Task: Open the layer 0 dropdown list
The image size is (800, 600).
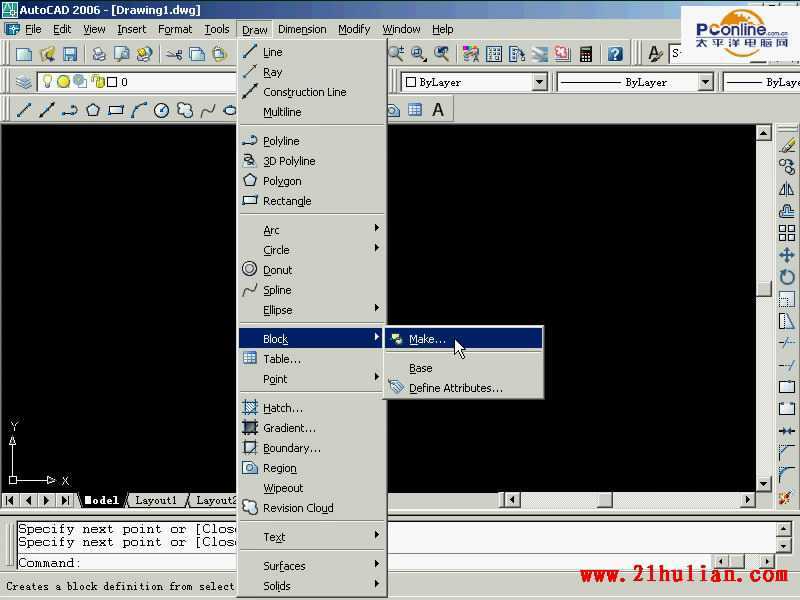Action: tap(137, 82)
